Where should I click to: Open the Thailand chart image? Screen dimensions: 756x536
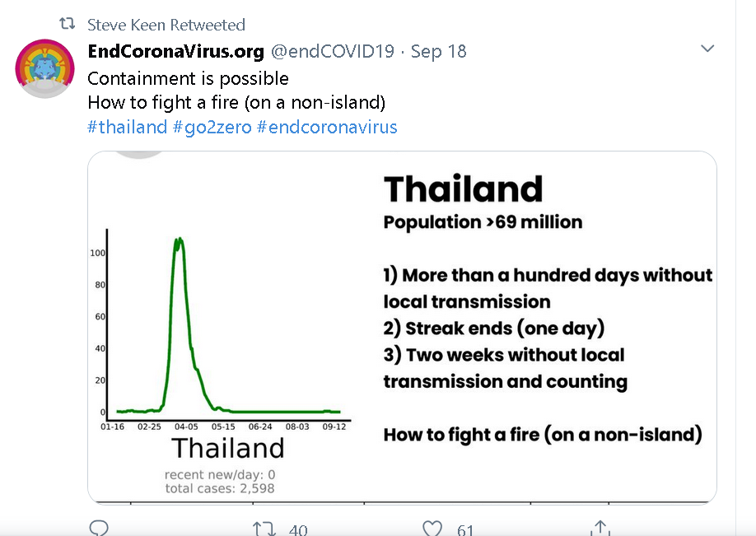point(402,328)
